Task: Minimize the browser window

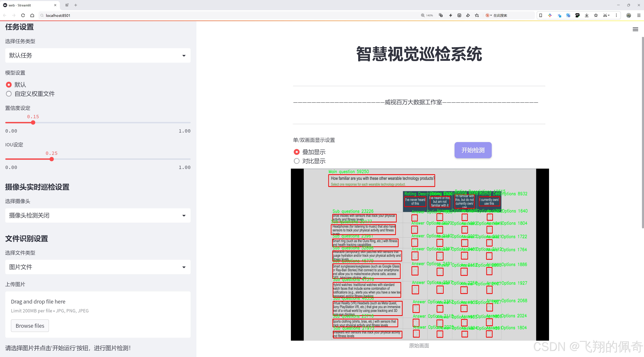Action: coord(618,5)
